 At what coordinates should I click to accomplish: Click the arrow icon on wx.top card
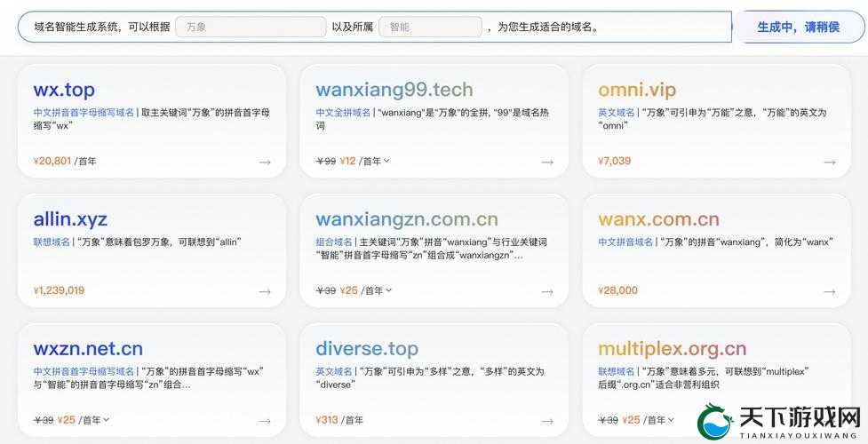(265, 163)
